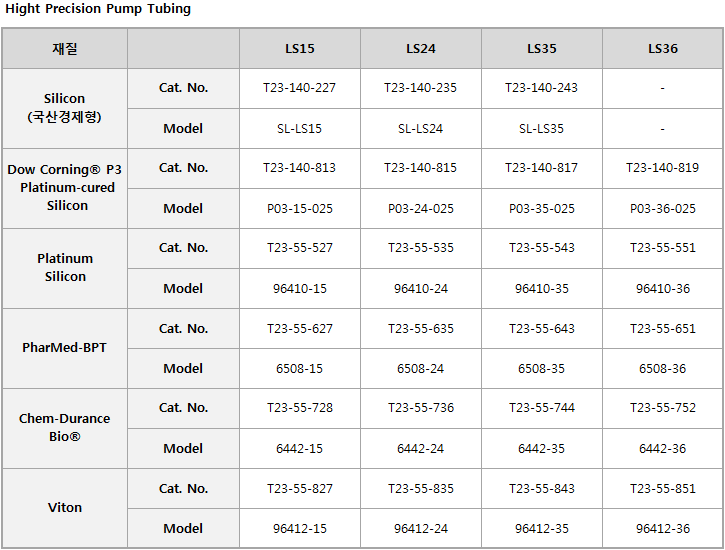Viewport: 725px width, 550px height.
Task: Select the Dow Corning P3 material cell
Action: tap(65, 188)
